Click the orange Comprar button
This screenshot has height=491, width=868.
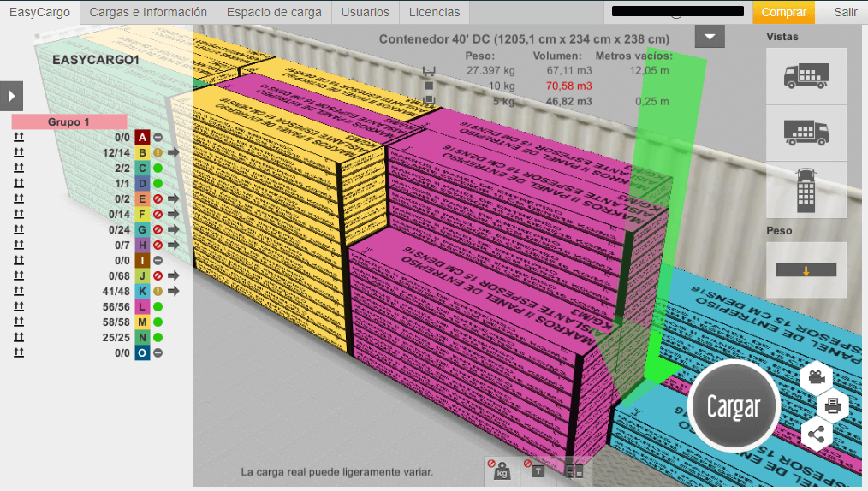click(783, 12)
